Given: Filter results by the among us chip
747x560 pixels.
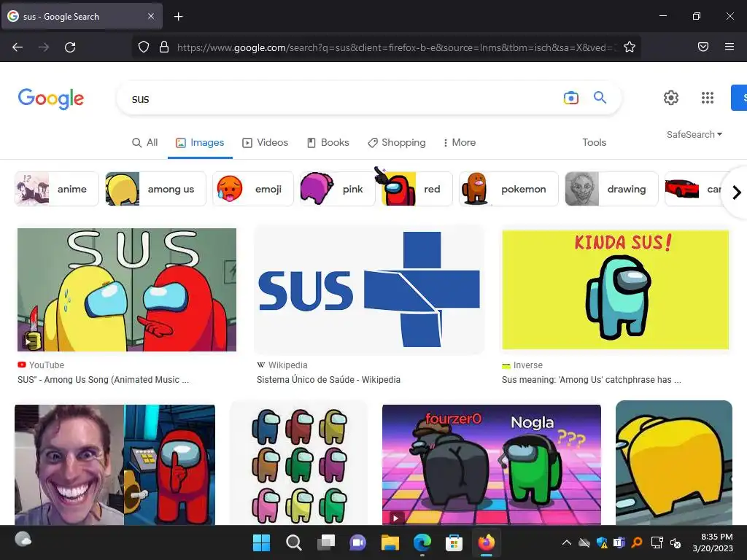Looking at the screenshot, I should coord(156,189).
